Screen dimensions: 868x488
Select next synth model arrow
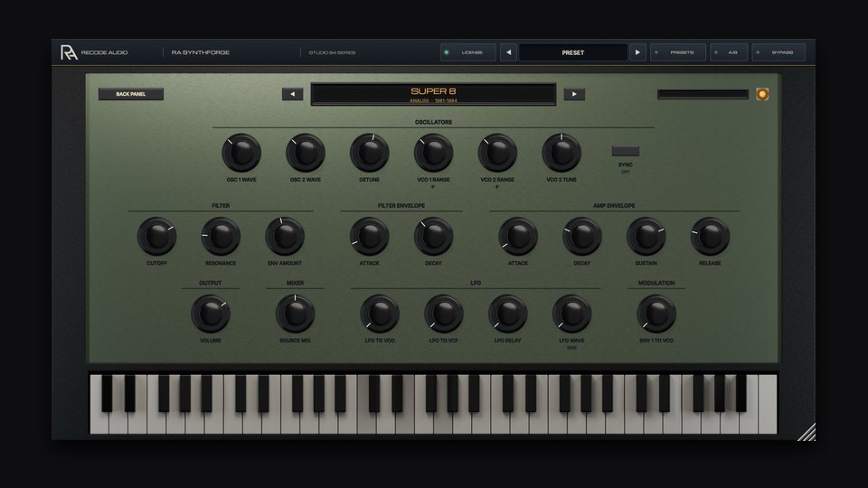tap(574, 94)
